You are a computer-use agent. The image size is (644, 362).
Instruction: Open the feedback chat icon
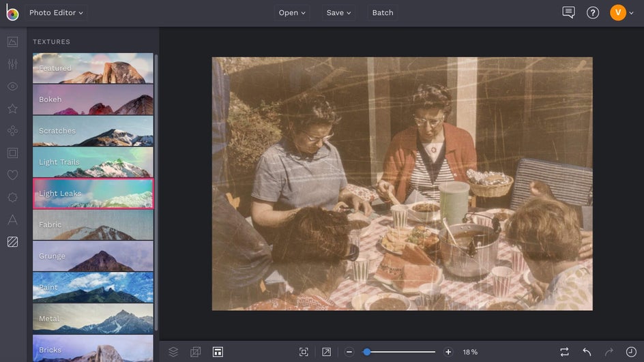click(x=568, y=12)
